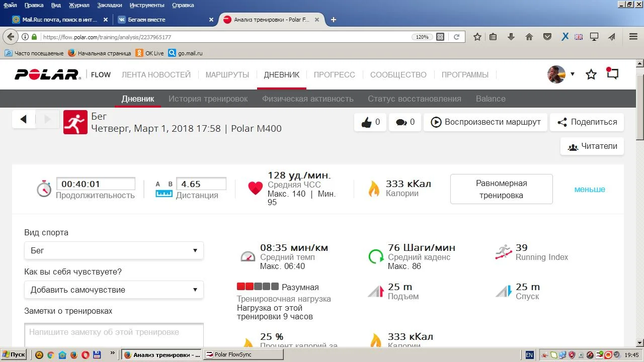Viewport: 644px width, 362px height.
Task: Go to МАРШРУТЫ section
Action: point(227,74)
